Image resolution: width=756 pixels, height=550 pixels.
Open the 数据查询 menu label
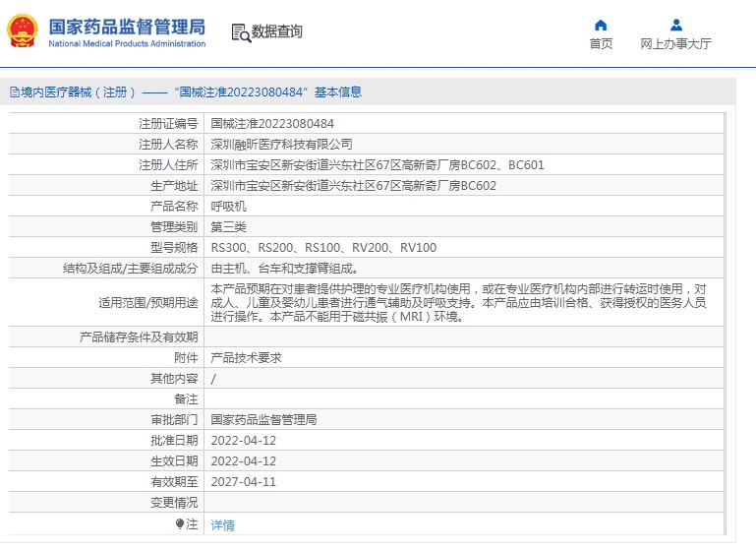277,31
